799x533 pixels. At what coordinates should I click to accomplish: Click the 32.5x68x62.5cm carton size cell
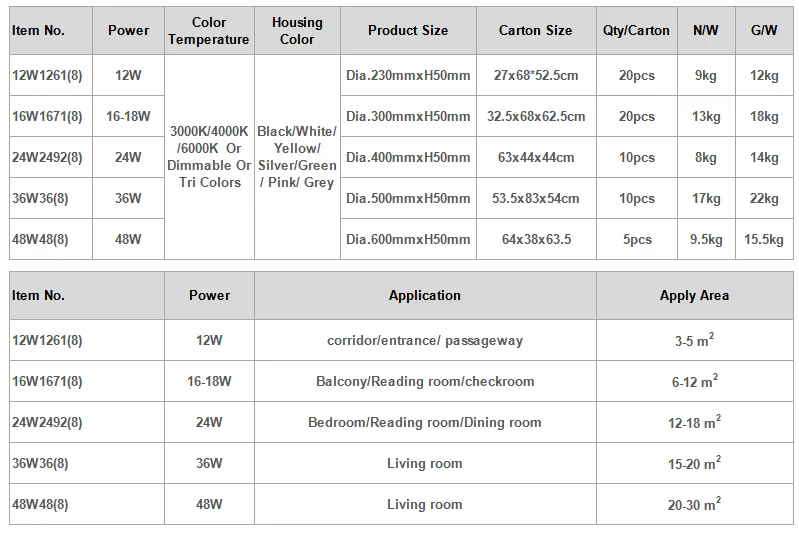(x=535, y=117)
